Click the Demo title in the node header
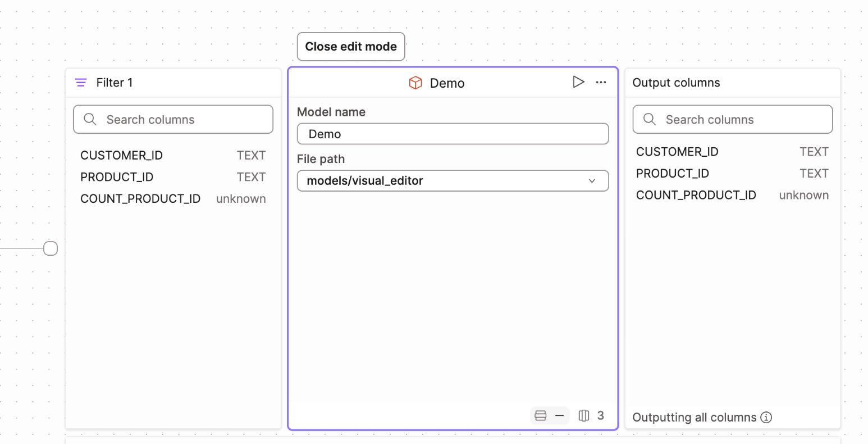The height and width of the screenshot is (444, 868). (447, 82)
